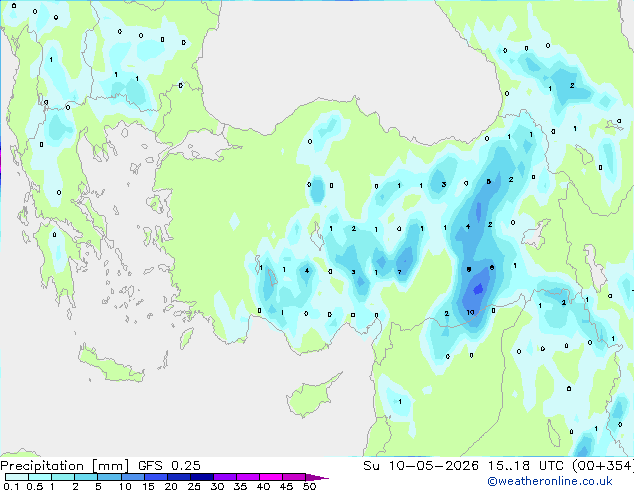Click the 45–50 mm legend color box
The width and height of the screenshot is (634, 490).
294,477
